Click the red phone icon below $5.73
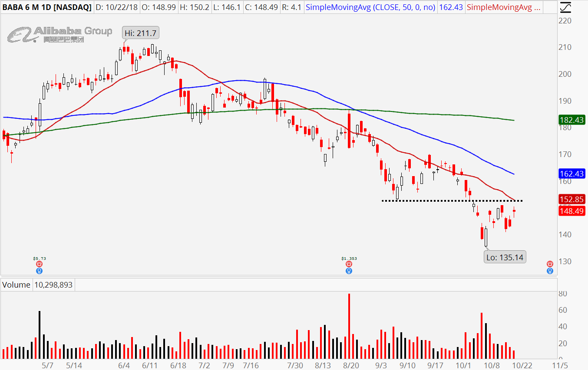Screen dimensions: 588x370 (x=39, y=264)
